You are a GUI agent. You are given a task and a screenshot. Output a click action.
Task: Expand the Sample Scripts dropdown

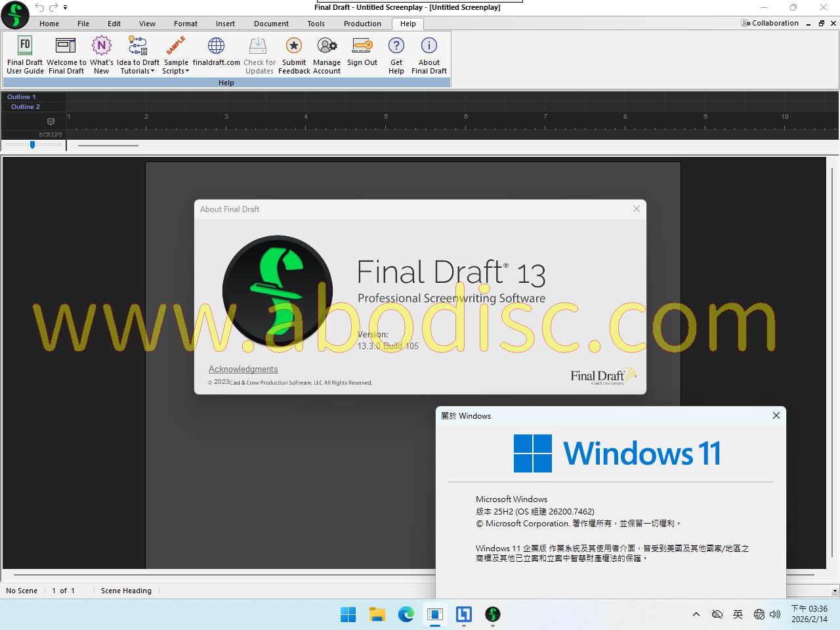coord(176,71)
